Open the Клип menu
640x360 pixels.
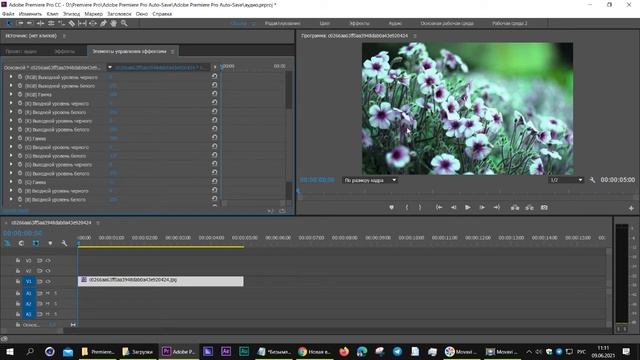[x=53, y=14]
